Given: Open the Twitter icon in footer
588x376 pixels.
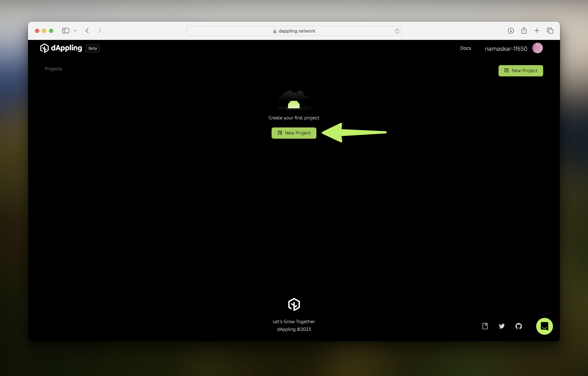Looking at the screenshot, I should point(502,326).
